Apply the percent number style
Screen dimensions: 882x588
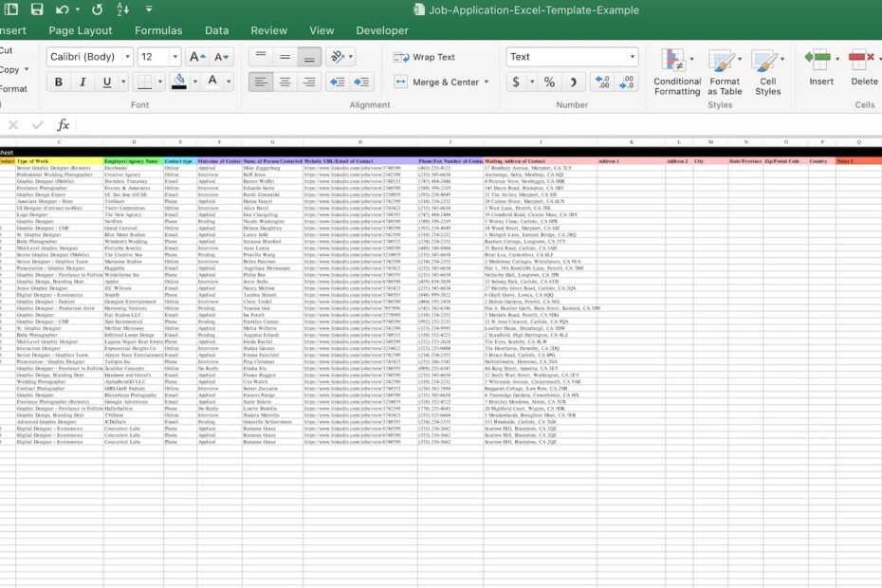[x=548, y=83]
